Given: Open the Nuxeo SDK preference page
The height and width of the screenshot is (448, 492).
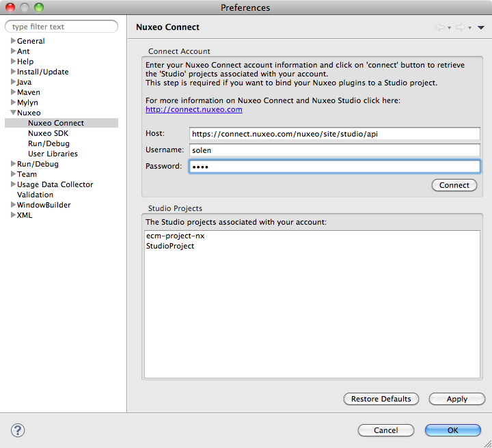Looking at the screenshot, I should (48, 133).
